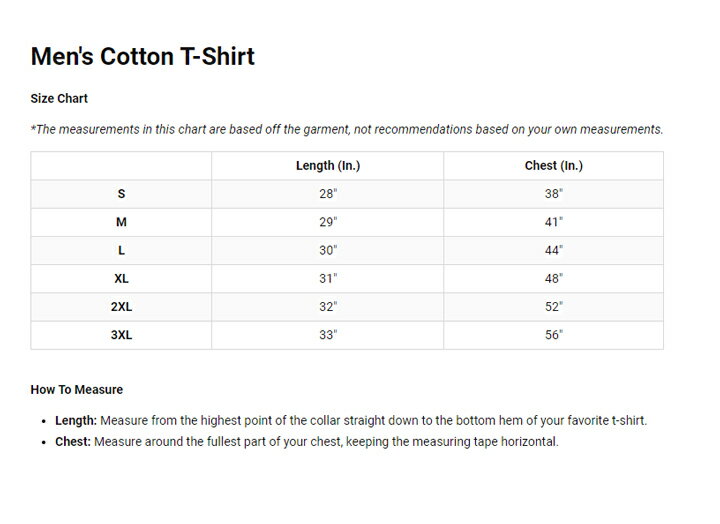Click the 33" length value for 3XL
The width and height of the screenshot is (720, 524).
pos(328,335)
